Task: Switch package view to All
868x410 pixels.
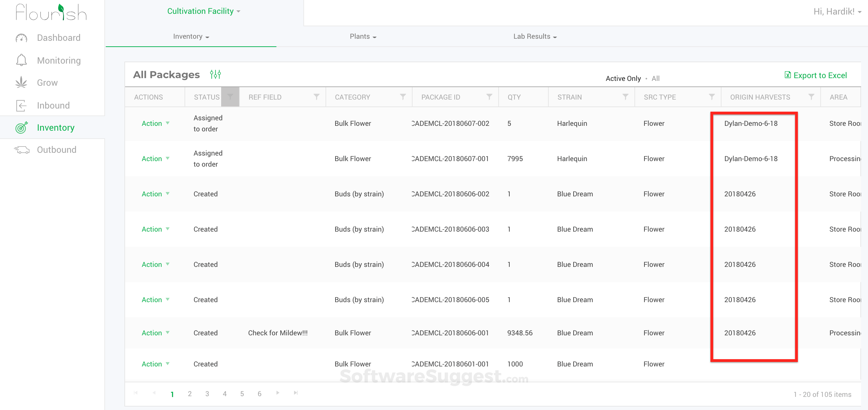Action: coord(655,78)
